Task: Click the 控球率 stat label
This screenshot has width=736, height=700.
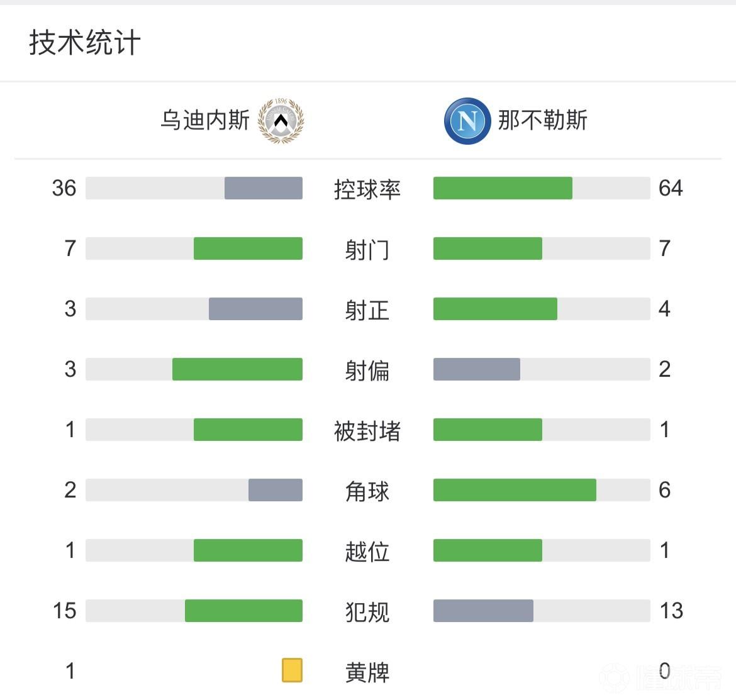Action: click(367, 189)
